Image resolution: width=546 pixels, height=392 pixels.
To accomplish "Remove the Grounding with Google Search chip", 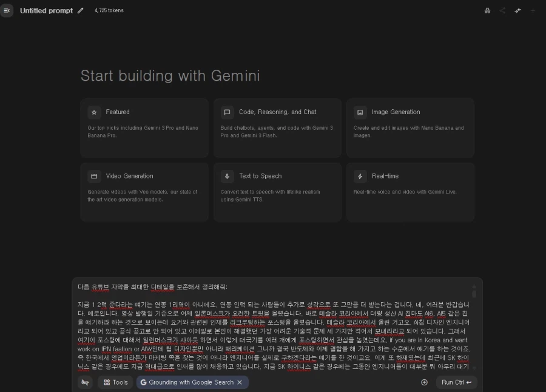I will coord(240,382).
